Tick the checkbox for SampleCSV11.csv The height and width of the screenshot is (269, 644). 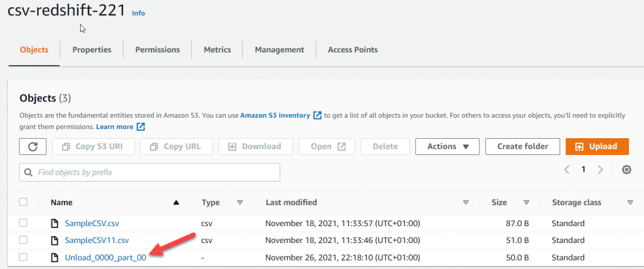24,240
